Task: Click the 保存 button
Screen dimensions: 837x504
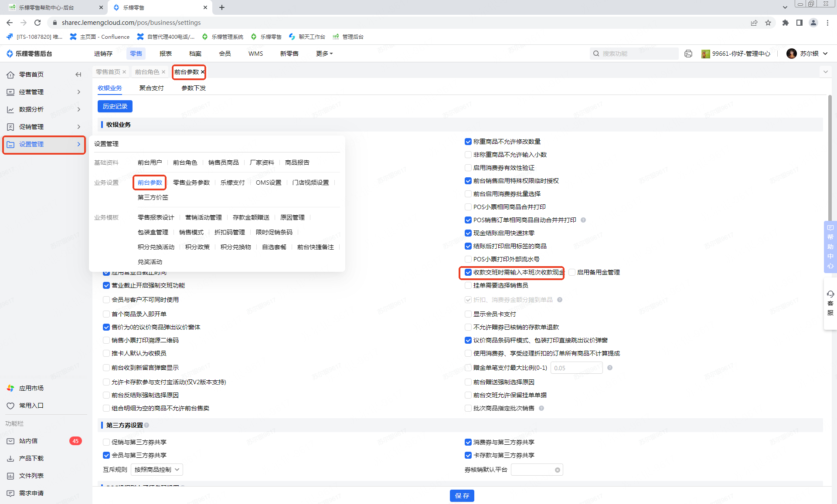Action: tap(462, 496)
